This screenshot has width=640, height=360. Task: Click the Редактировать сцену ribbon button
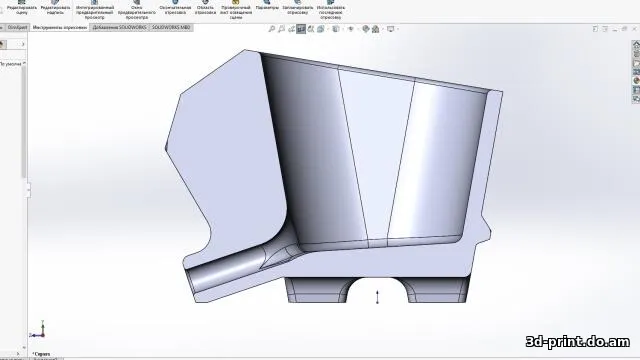pos(22,8)
